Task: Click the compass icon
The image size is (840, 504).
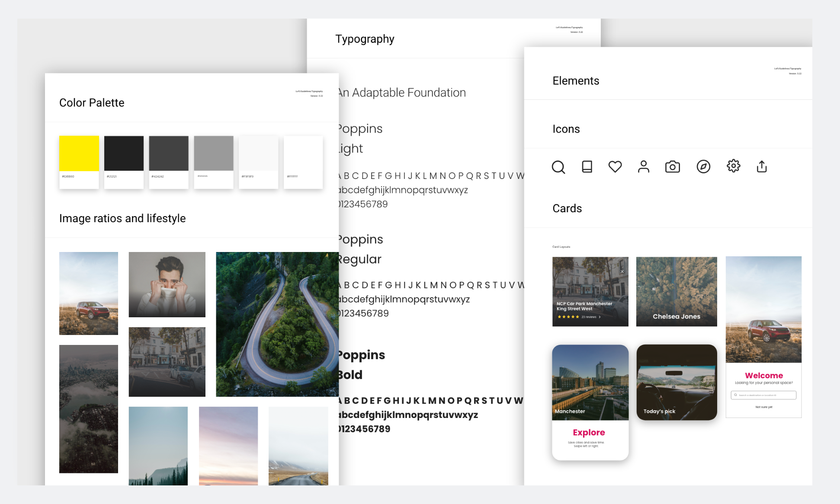Action: click(703, 166)
